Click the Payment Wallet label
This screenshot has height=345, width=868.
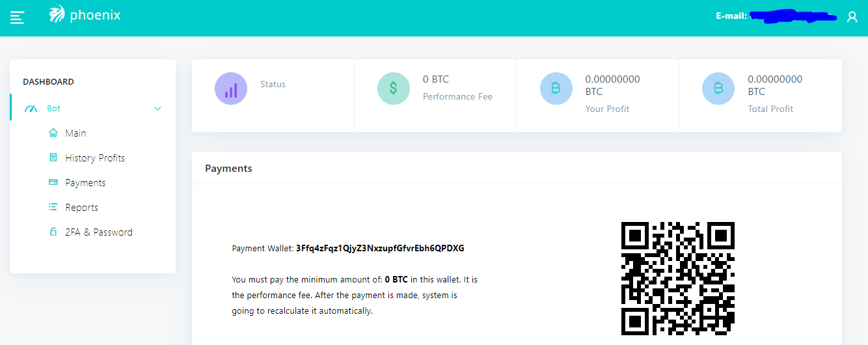click(x=263, y=248)
